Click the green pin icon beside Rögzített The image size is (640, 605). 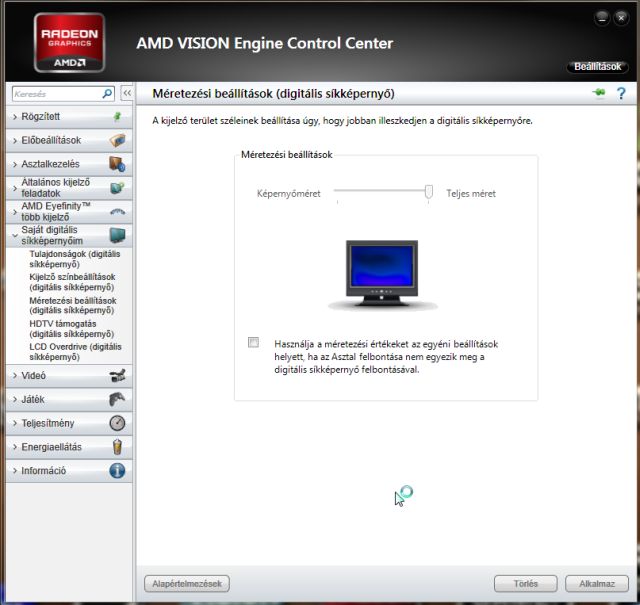[118, 117]
